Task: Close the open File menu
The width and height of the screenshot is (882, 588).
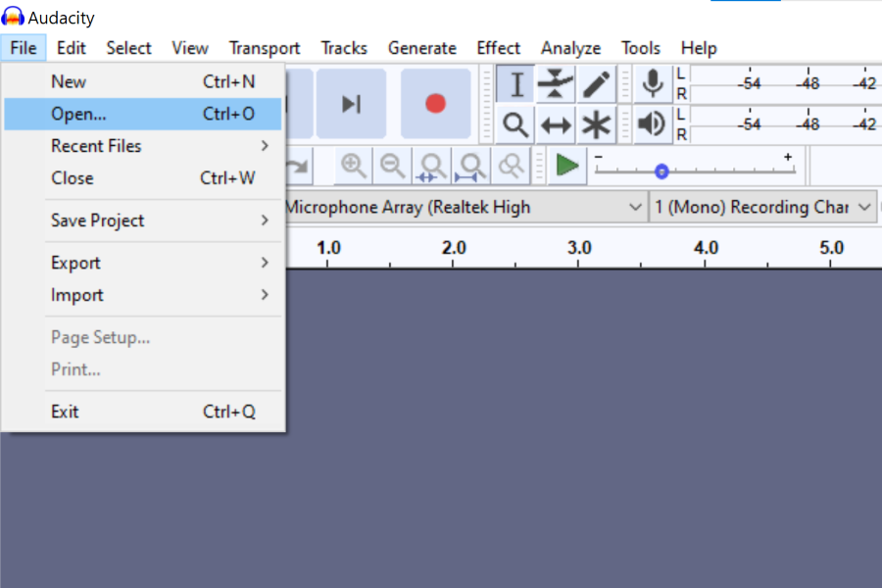Action: pos(24,48)
